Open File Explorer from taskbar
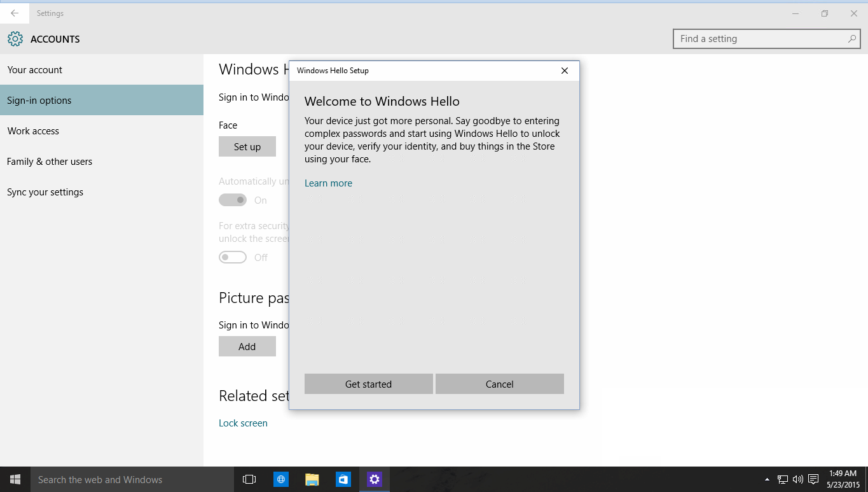The image size is (868, 492). 312,479
